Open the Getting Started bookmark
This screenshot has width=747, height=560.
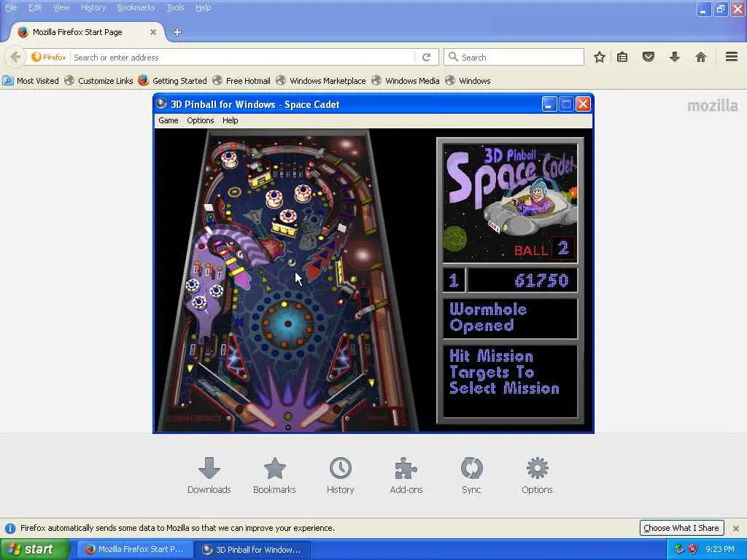pyautogui.click(x=172, y=80)
